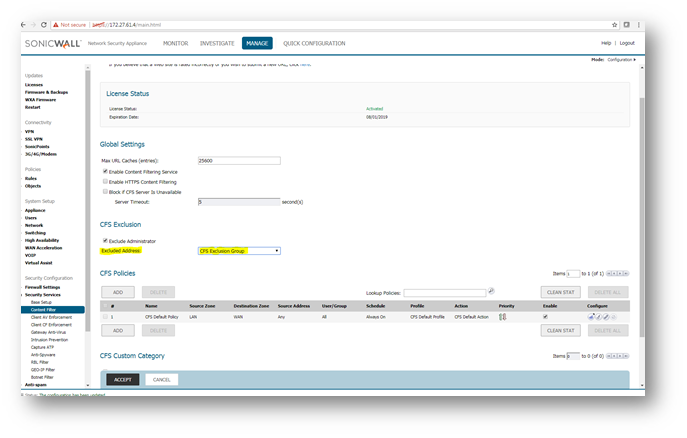Image resolution: width=687 pixels, height=438 pixels.
Task: Click third configure icon in policy row
Action: pos(606,317)
